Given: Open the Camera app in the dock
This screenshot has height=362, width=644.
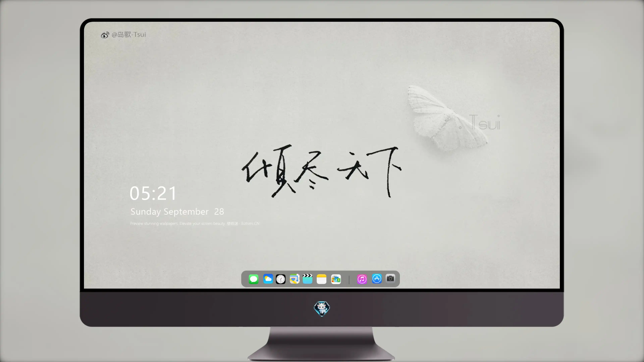Looking at the screenshot, I should [x=390, y=279].
